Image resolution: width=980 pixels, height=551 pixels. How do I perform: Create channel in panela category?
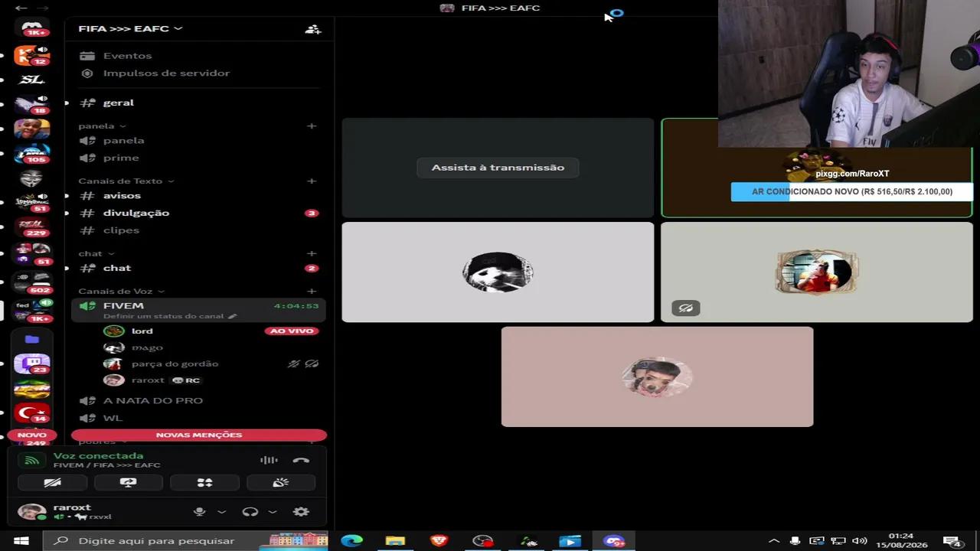point(312,126)
